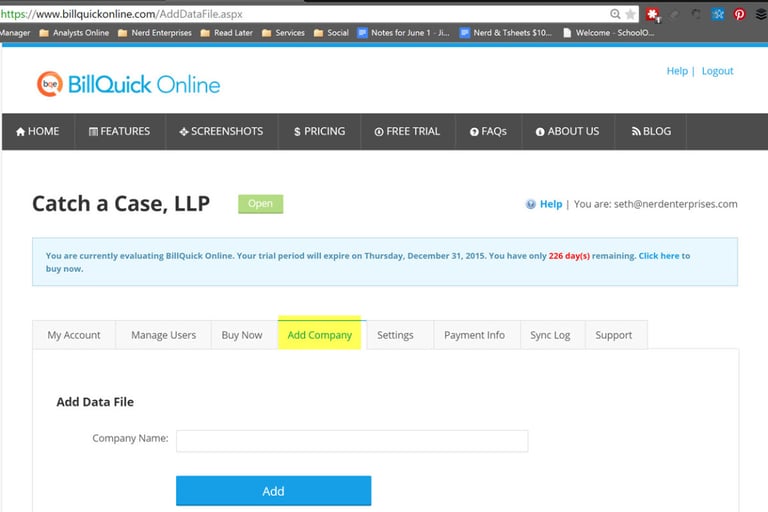Image resolution: width=768 pixels, height=512 pixels.
Task: Open the blue star extension icon
Action: pyautogui.click(x=718, y=14)
